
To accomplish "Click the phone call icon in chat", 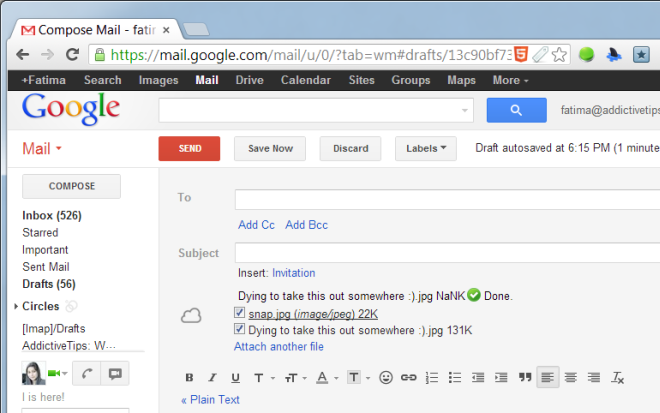I will (x=87, y=373).
